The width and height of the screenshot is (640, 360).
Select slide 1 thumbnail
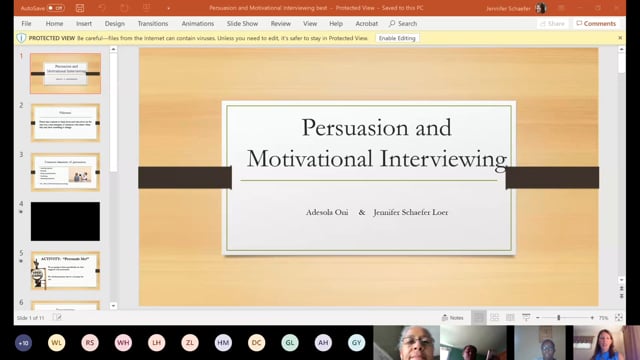(x=65, y=73)
